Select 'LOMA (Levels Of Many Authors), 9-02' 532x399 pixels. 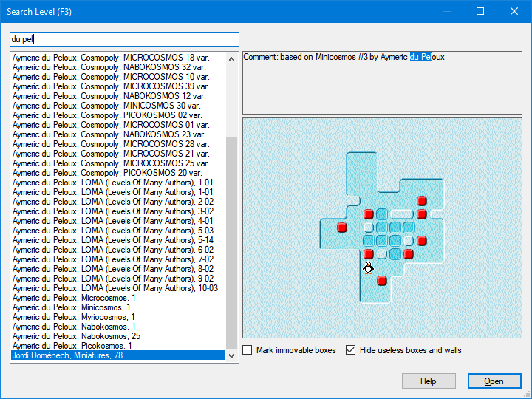click(x=118, y=279)
